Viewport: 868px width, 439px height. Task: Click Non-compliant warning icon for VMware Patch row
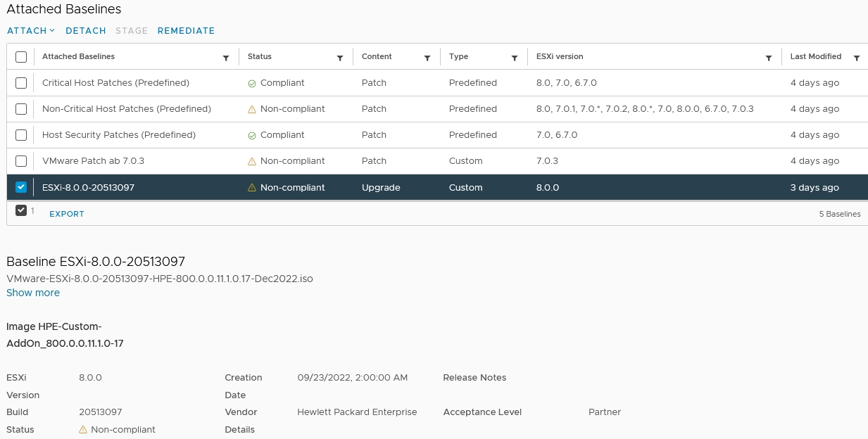(252, 161)
